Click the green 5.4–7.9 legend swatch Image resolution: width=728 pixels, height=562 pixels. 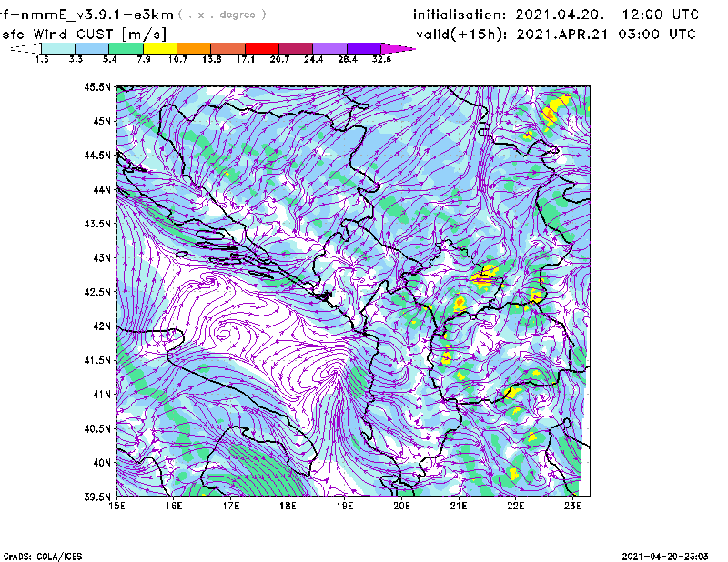point(126,48)
